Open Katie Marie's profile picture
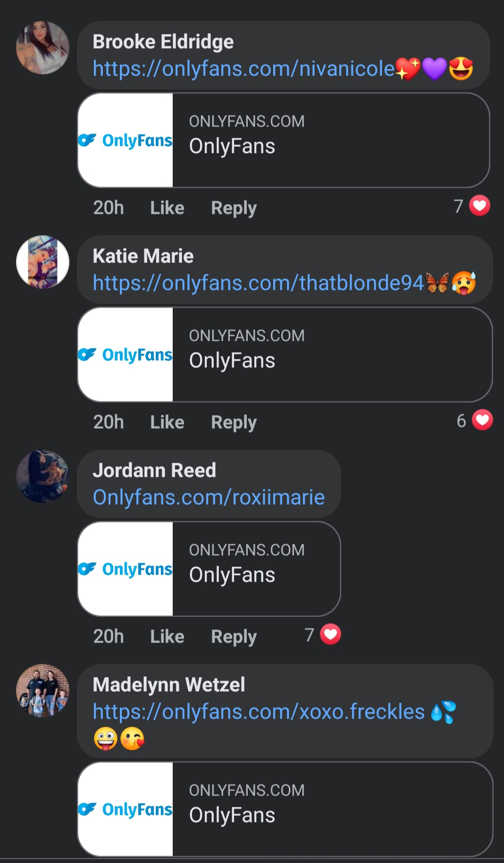 point(42,262)
